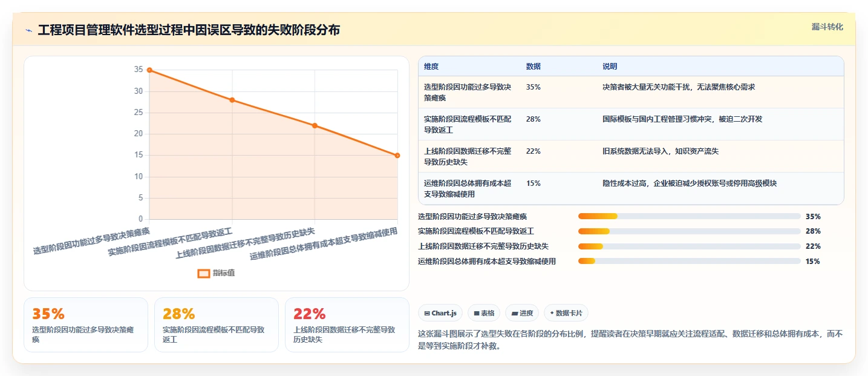Viewport: 868px width, 376px height.
Task: Click x-axis label 实施阶段因流程模板不匹配导致返工
Action: [170, 241]
